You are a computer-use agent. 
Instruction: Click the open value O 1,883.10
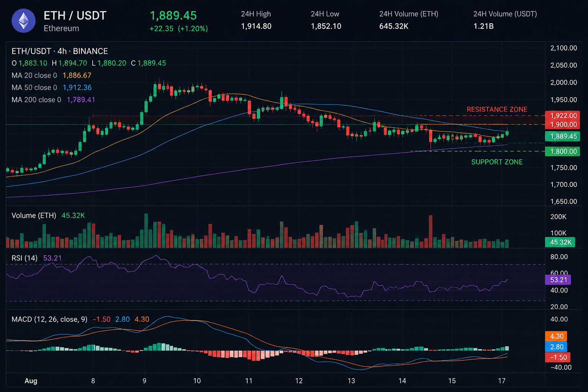pyautogui.click(x=29, y=63)
